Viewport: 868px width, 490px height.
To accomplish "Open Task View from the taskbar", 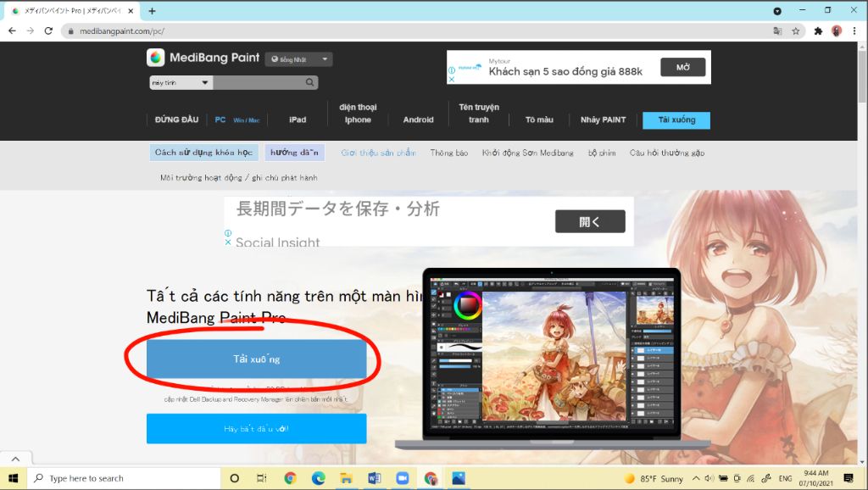I will (261, 478).
